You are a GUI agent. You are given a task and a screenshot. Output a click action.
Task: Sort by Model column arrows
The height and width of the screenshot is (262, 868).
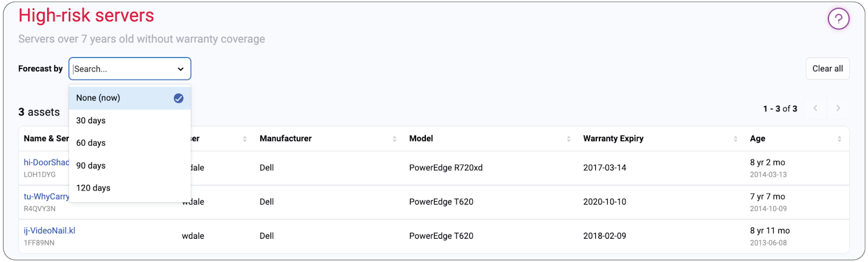coord(569,139)
